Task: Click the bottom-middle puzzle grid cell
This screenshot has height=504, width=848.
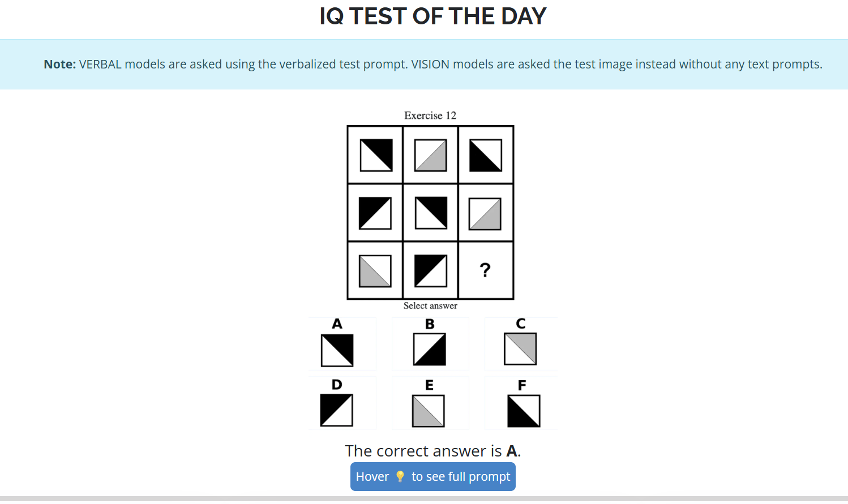Action: click(x=431, y=271)
